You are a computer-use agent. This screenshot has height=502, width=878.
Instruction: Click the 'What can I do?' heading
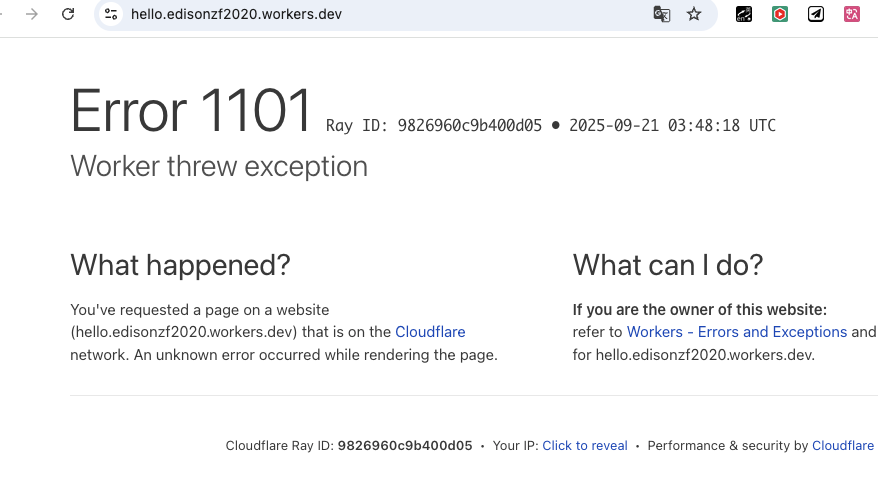[667, 265]
